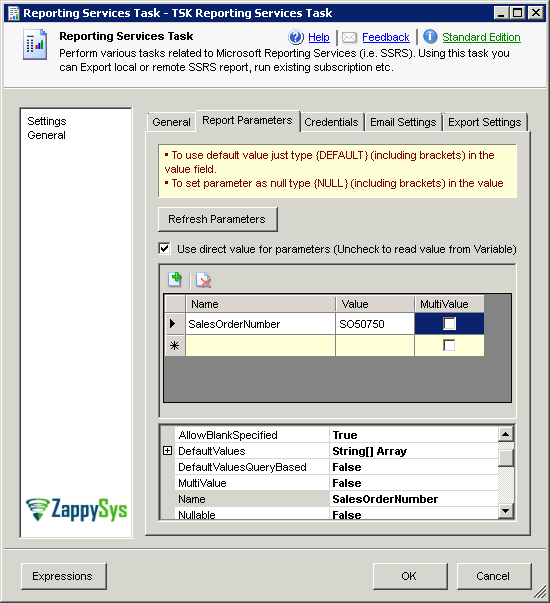
Task: Click the property grid scrollbar thumb
Action: click(505, 457)
